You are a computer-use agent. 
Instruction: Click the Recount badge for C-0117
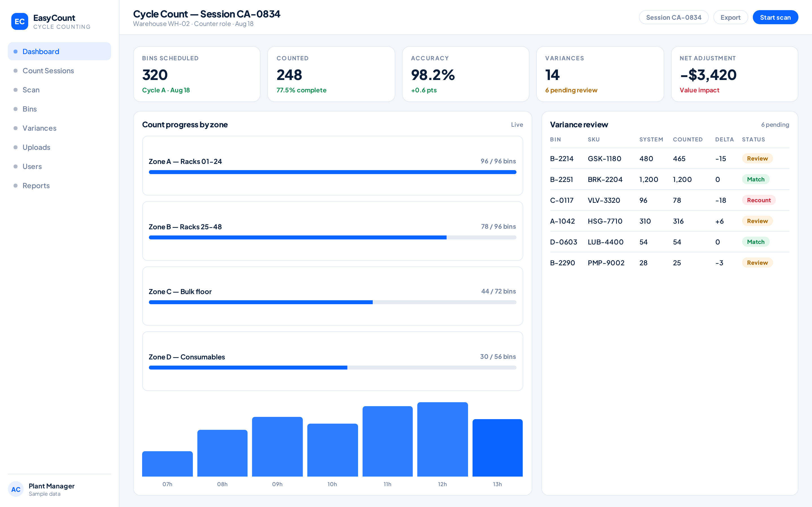[758, 200]
